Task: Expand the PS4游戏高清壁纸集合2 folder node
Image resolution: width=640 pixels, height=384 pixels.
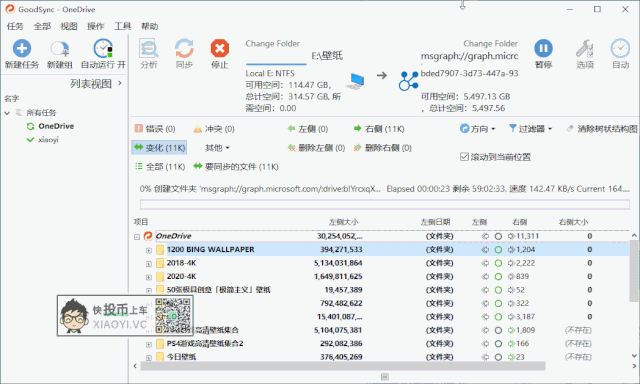Action: [x=149, y=344]
